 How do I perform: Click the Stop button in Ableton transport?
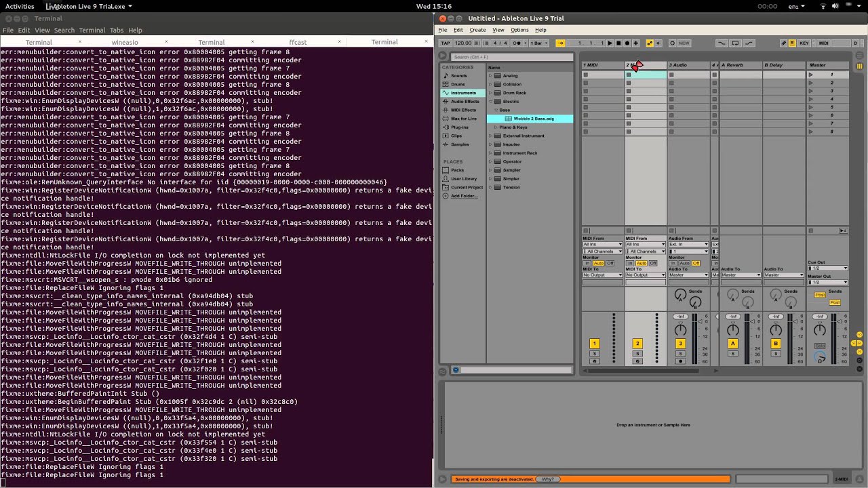[618, 43]
